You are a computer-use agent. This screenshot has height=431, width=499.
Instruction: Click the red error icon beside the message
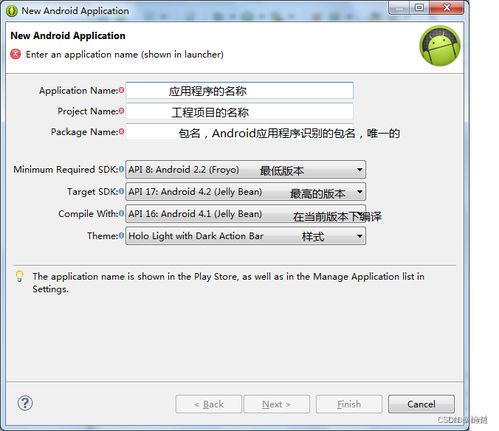[x=15, y=54]
